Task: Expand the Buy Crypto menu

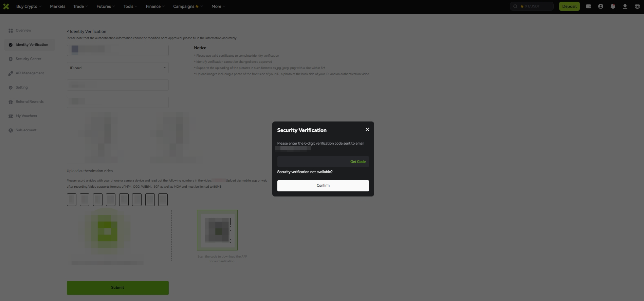Action: click(x=29, y=6)
